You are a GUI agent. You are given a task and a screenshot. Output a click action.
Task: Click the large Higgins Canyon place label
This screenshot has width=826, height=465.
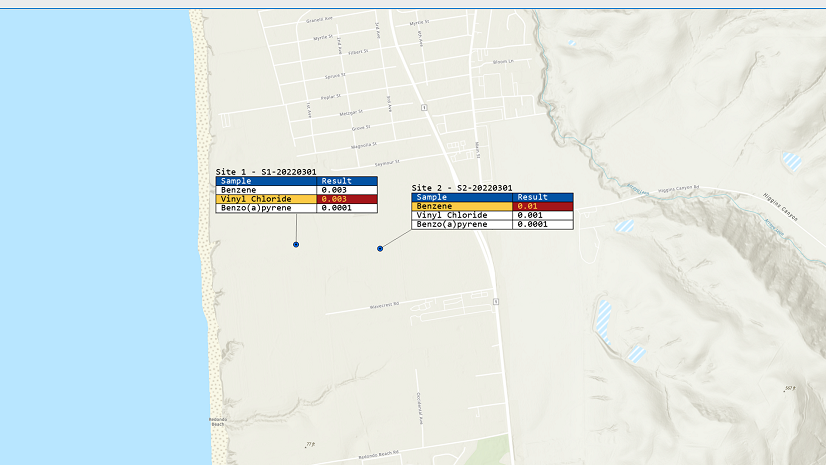tap(781, 207)
